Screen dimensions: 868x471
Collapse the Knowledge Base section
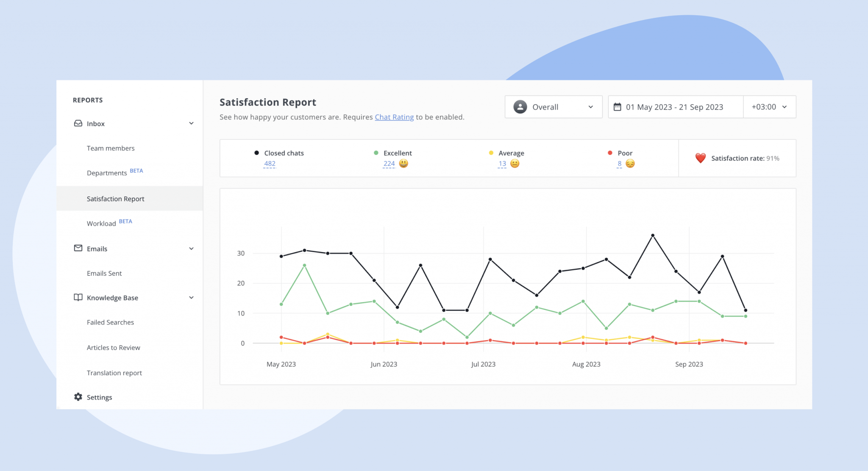[192, 297]
